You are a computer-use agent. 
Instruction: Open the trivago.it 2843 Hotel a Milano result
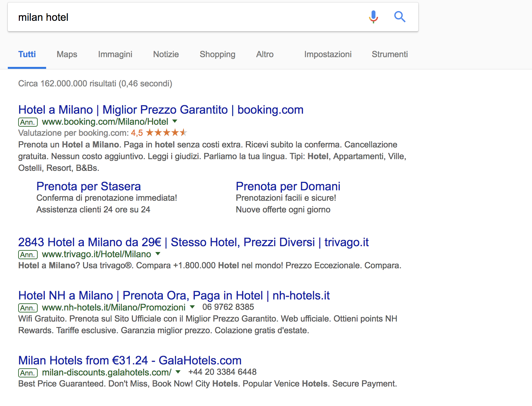click(193, 242)
